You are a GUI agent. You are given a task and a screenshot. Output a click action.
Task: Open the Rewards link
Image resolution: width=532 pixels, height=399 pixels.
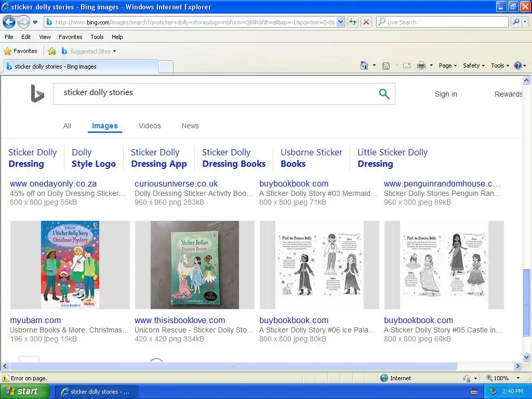click(508, 94)
